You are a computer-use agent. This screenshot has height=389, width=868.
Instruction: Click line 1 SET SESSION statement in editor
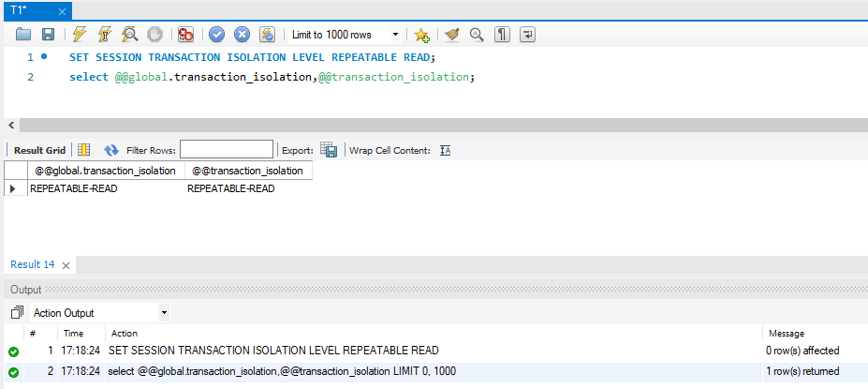click(x=253, y=57)
